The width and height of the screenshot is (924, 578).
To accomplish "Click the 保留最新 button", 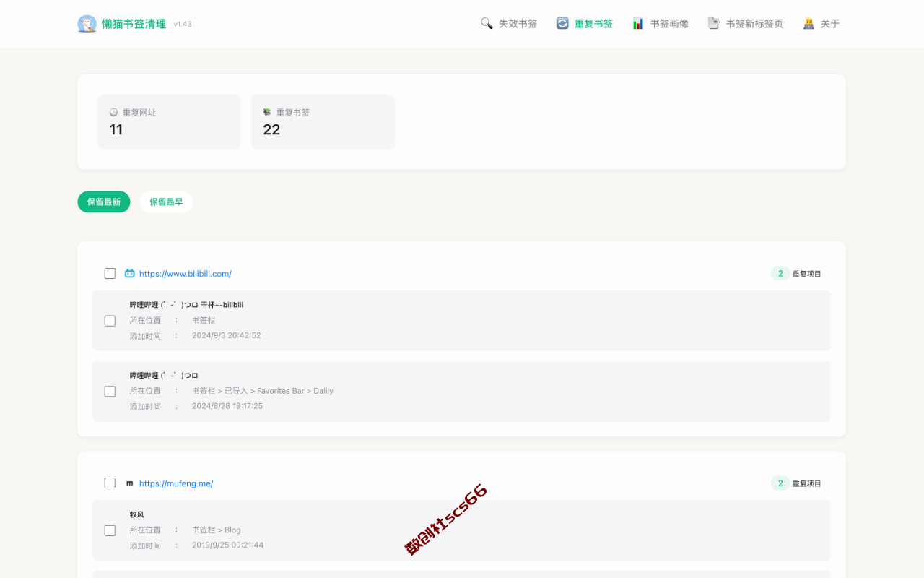I will (104, 202).
